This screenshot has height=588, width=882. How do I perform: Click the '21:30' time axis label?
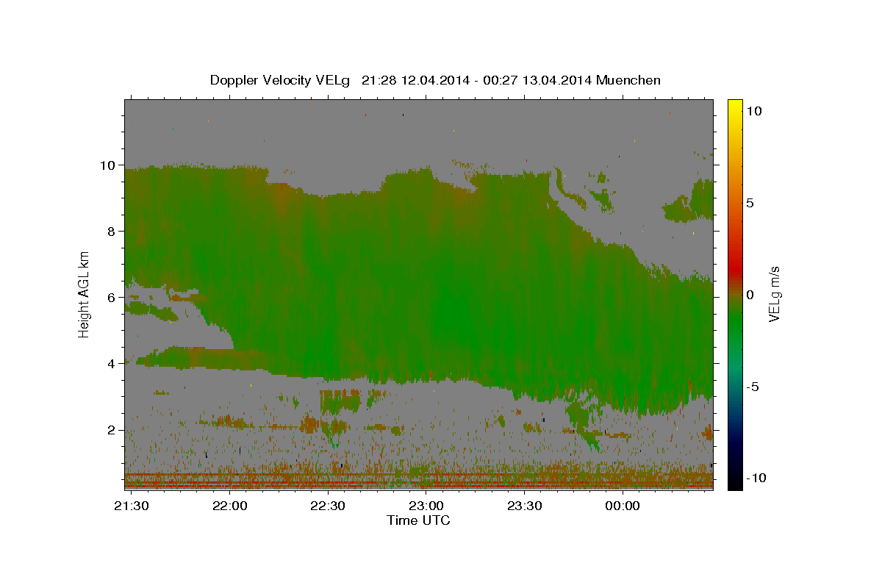[x=132, y=506]
